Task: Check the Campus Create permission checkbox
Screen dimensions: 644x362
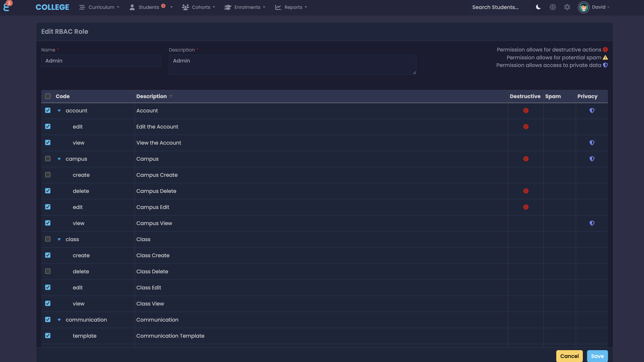Action: [48, 175]
